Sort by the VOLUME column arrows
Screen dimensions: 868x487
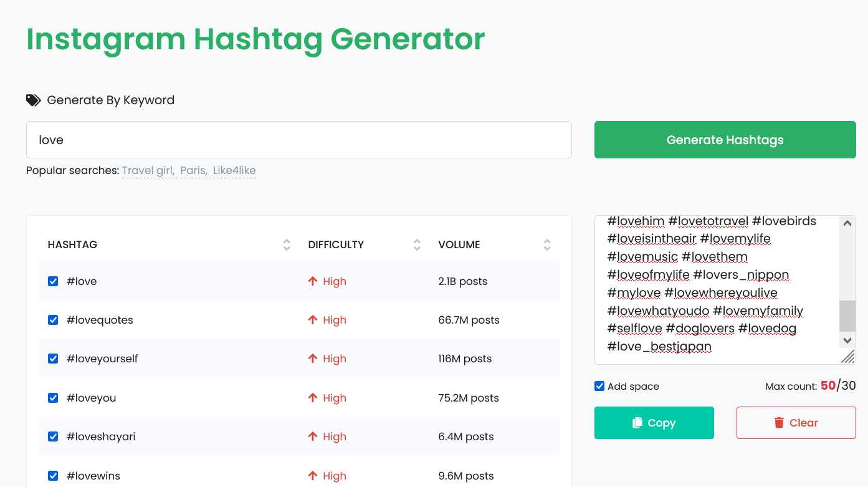tap(547, 244)
